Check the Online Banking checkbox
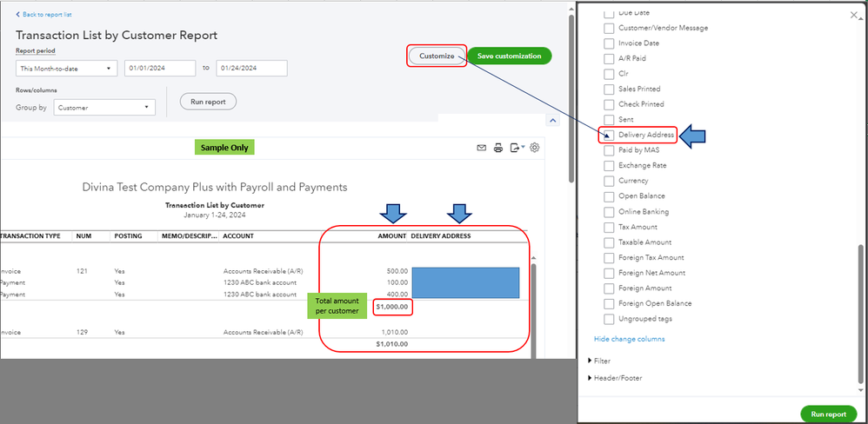 tap(609, 212)
